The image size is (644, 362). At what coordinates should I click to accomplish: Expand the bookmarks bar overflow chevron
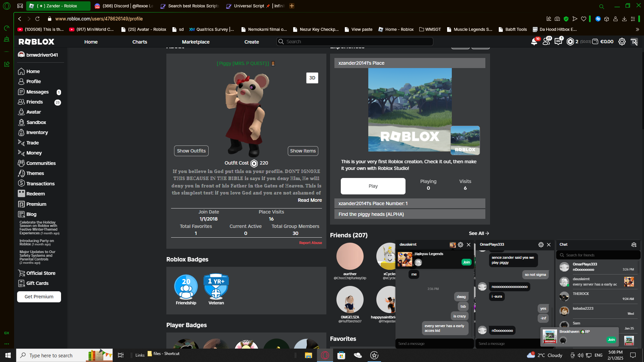[637, 29]
